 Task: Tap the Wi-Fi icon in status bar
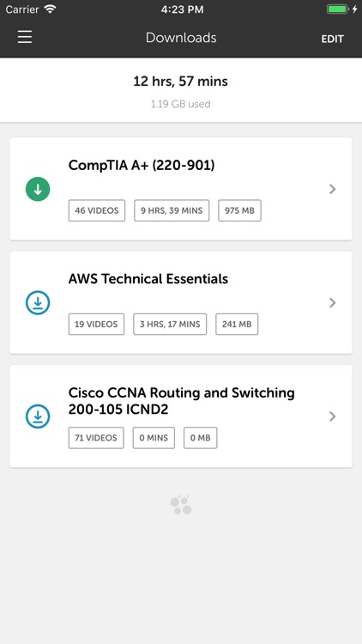pos(50,9)
